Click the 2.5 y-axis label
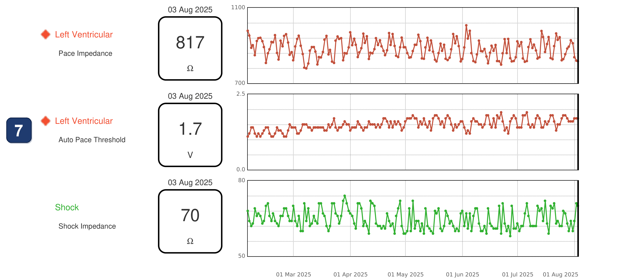 coord(240,94)
